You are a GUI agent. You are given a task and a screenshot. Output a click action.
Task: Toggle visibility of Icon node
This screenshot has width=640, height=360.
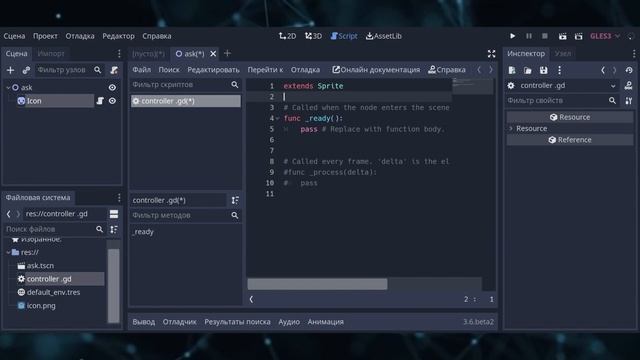(x=112, y=101)
